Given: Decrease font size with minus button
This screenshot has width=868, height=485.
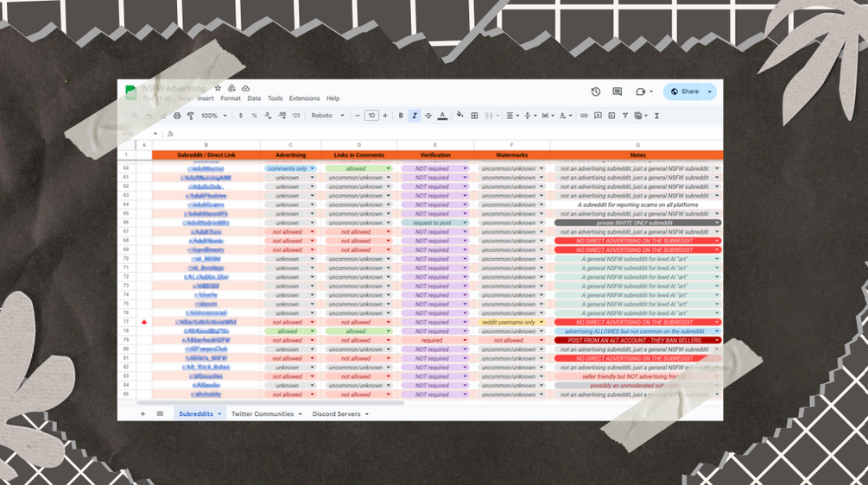Looking at the screenshot, I should pyautogui.click(x=358, y=116).
